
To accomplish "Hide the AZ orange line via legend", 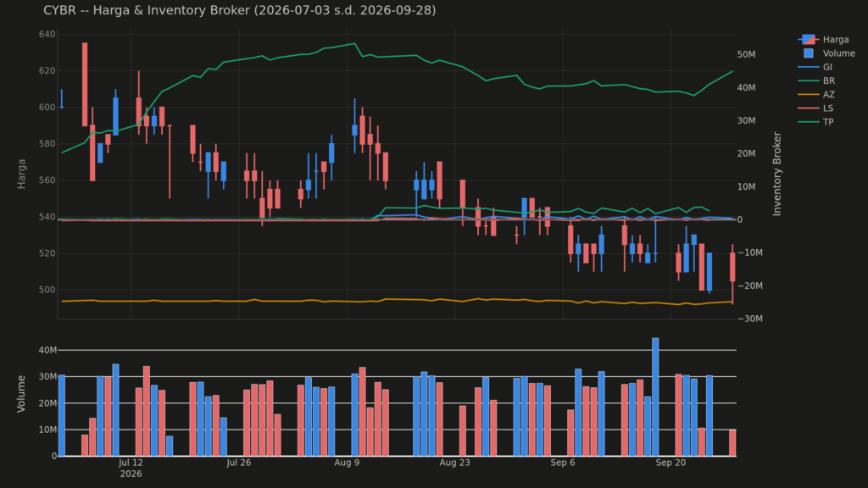I will [816, 95].
